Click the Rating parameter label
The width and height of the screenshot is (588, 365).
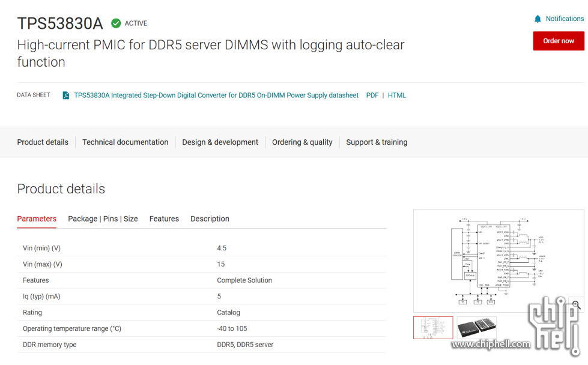(32, 313)
